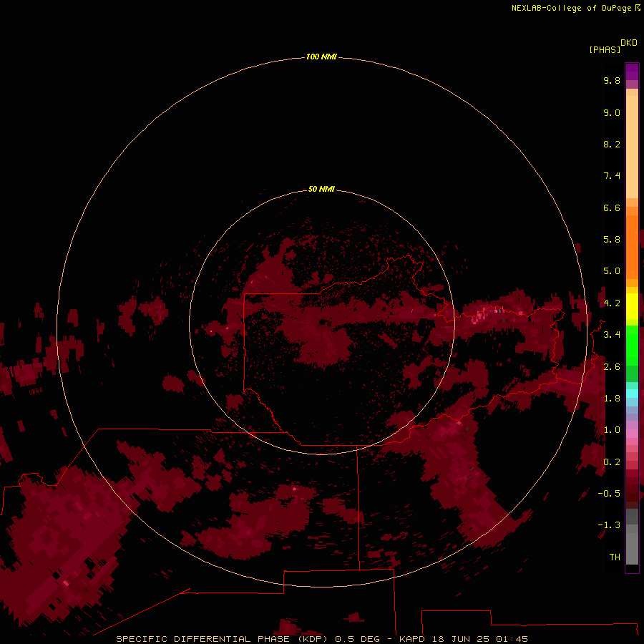The height and width of the screenshot is (644, 644).
Task: Click the radar site dot at map center
Action: (323, 323)
